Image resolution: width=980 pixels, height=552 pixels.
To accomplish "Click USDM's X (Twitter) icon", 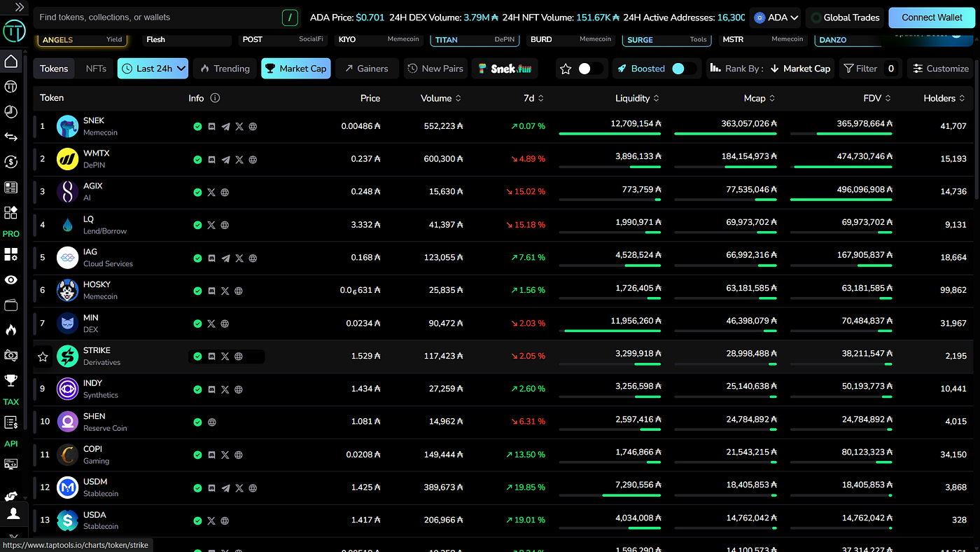I will pos(239,488).
